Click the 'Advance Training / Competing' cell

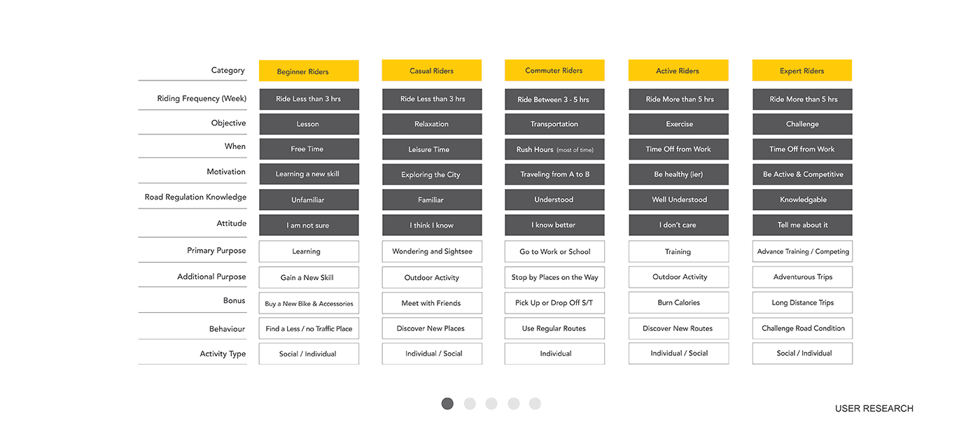tap(802, 251)
